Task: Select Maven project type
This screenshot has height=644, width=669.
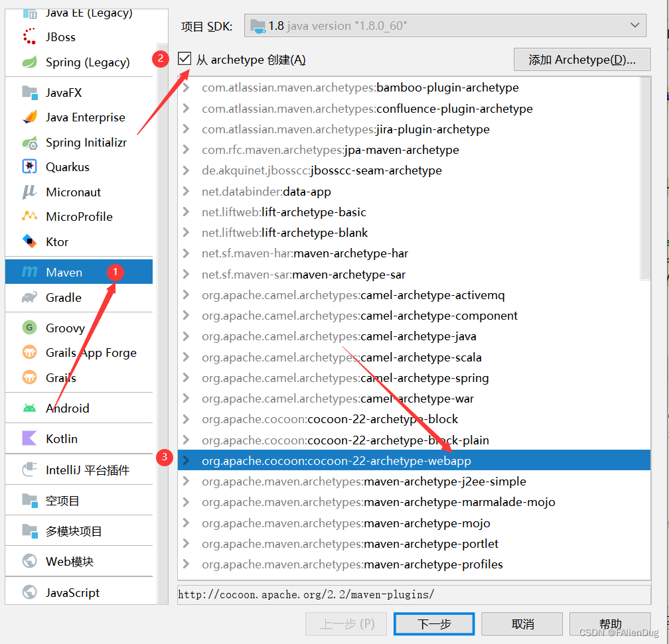Action: click(79, 272)
